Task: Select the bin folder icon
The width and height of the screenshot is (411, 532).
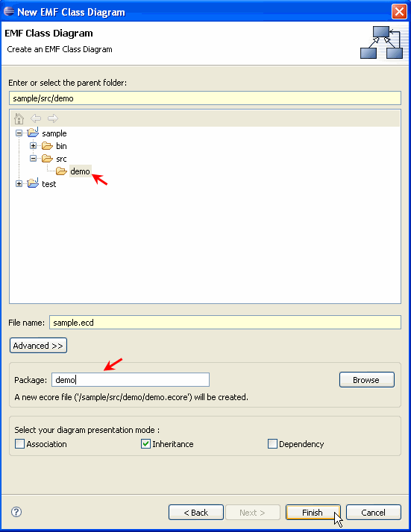Action: pyautogui.click(x=47, y=146)
